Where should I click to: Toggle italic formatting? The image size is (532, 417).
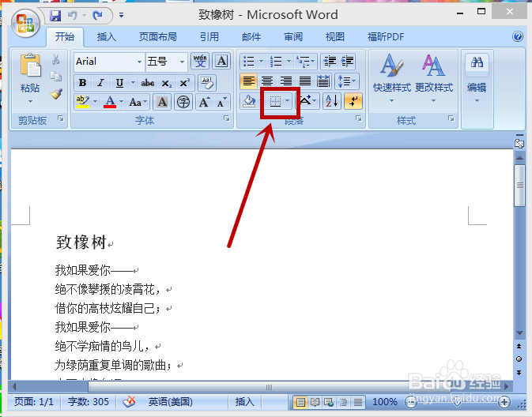click(100, 83)
